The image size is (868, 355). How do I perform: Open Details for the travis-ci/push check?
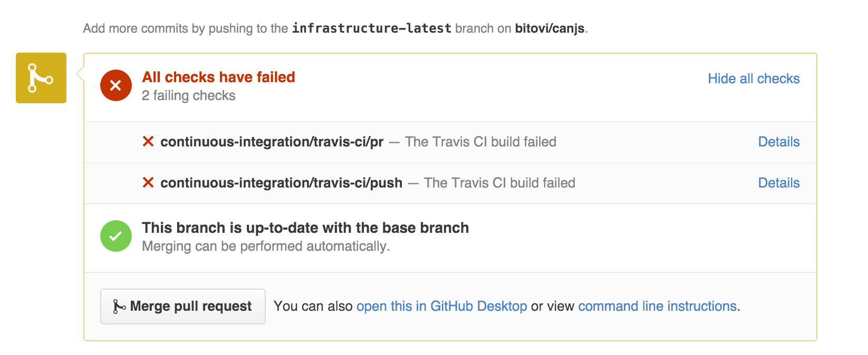point(778,183)
